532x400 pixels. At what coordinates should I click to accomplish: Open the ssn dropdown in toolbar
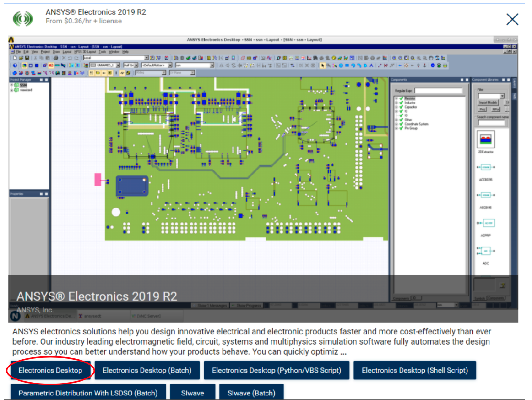coord(212,65)
